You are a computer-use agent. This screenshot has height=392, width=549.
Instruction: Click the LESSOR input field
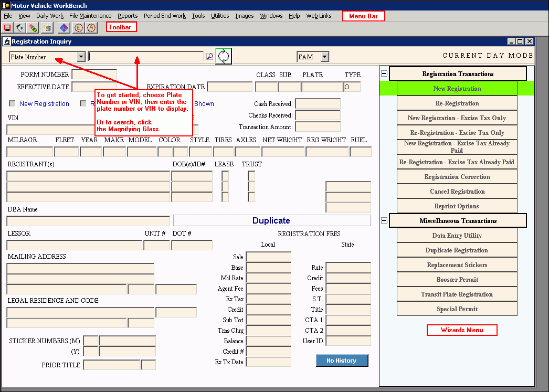point(75,245)
